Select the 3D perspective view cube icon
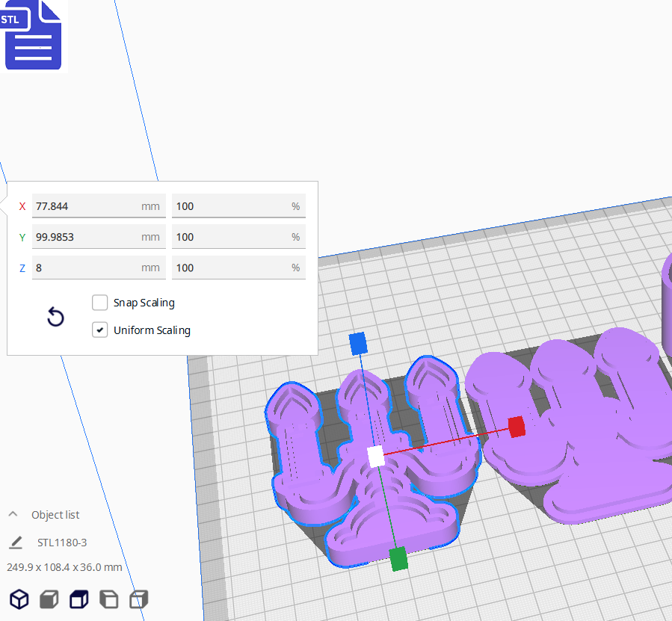The width and height of the screenshot is (672, 621). [x=19, y=599]
